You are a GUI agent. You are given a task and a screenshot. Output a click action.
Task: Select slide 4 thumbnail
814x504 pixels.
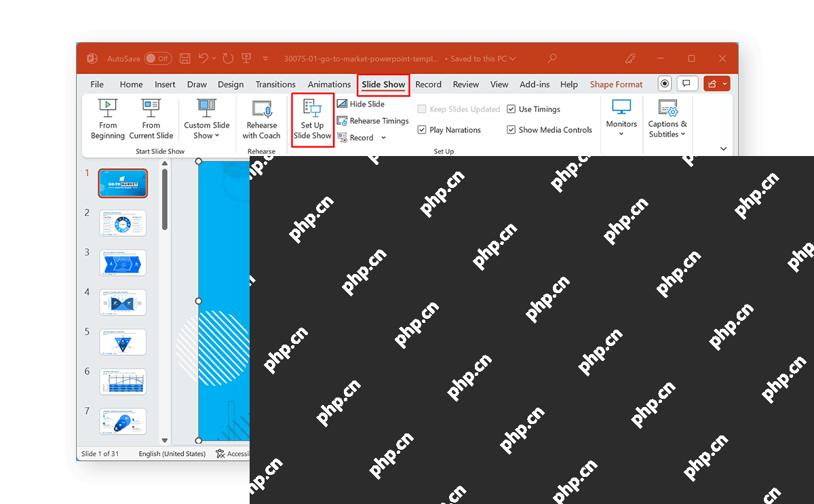pyautogui.click(x=123, y=303)
